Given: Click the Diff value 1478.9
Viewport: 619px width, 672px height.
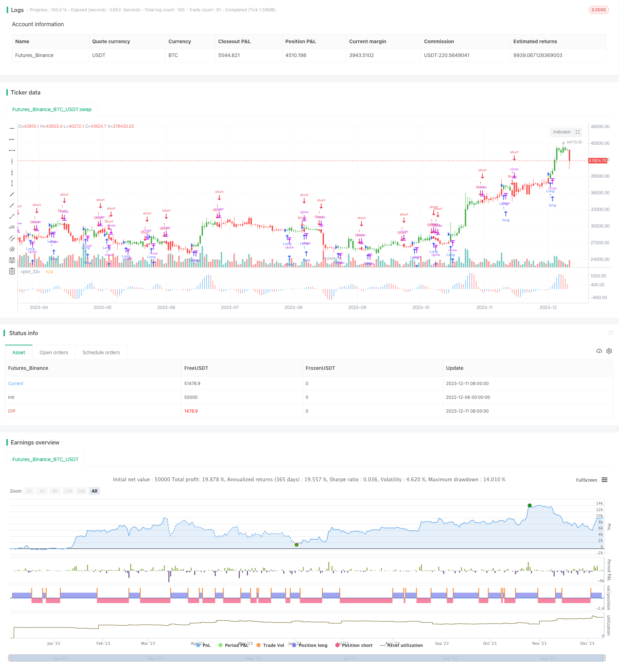Looking at the screenshot, I should (x=191, y=411).
